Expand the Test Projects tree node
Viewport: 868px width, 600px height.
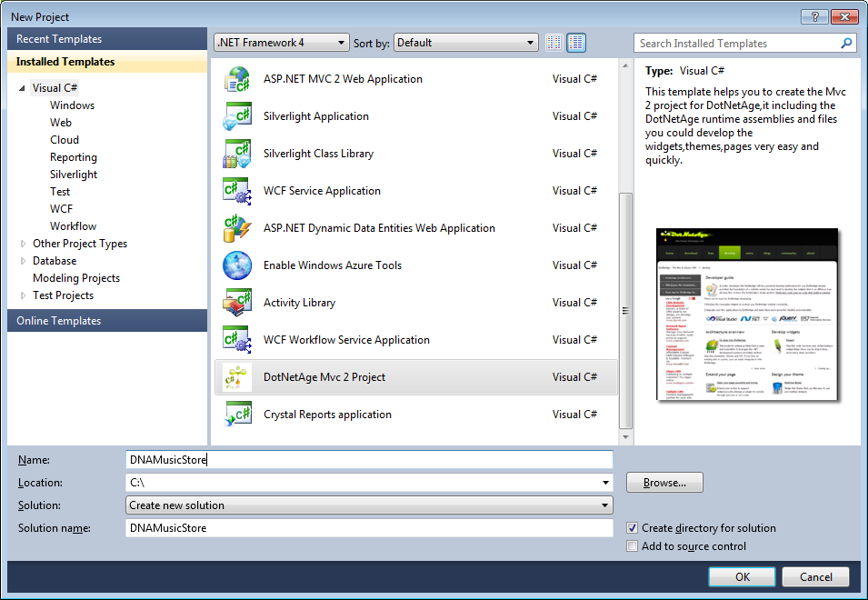coord(23,295)
